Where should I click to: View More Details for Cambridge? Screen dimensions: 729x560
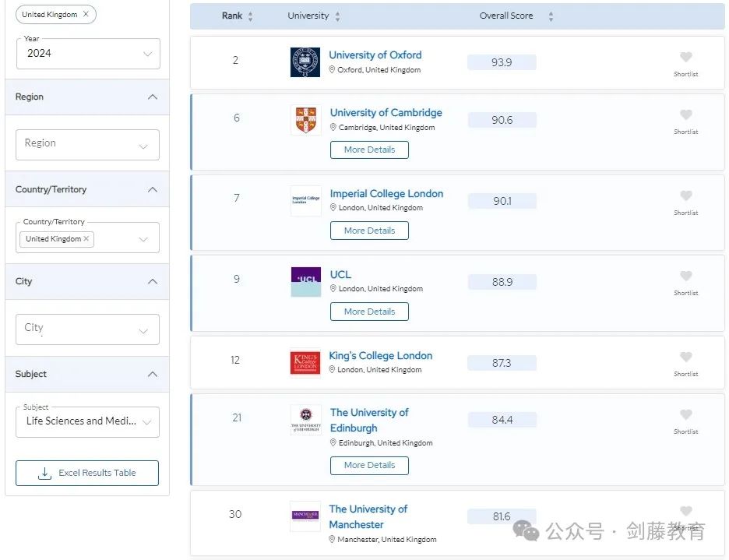click(370, 150)
